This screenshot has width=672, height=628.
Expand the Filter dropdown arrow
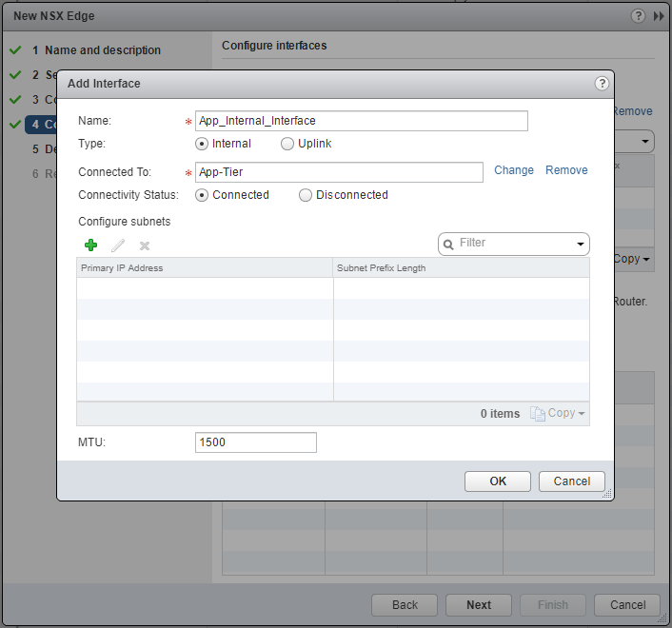580,245
